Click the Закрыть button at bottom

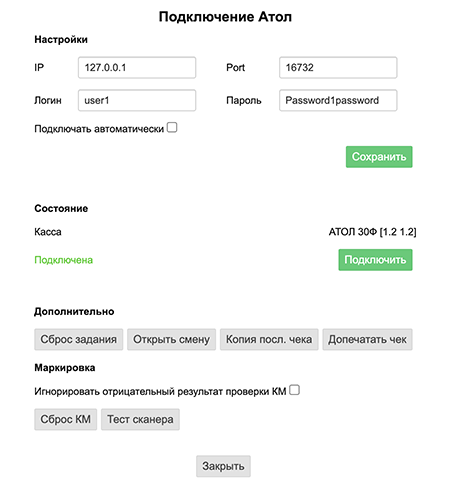pos(223,466)
